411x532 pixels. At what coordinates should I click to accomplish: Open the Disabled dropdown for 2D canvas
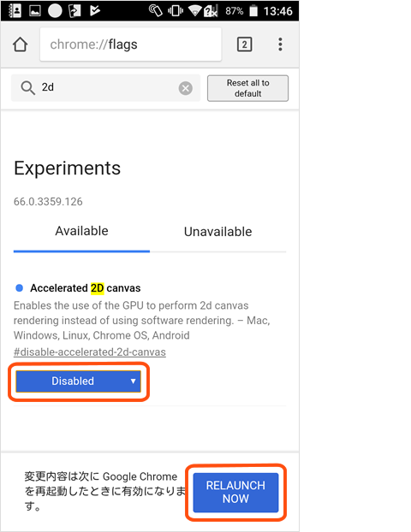[78, 381]
